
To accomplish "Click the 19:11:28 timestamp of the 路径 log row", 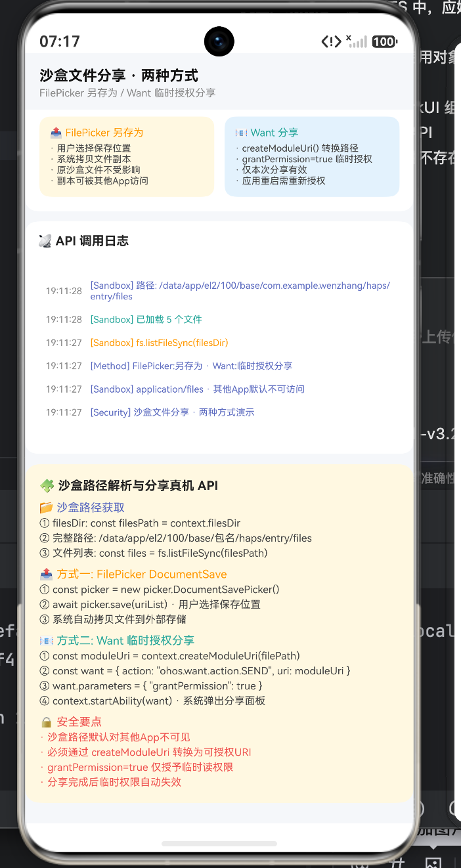I will pyautogui.click(x=64, y=291).
